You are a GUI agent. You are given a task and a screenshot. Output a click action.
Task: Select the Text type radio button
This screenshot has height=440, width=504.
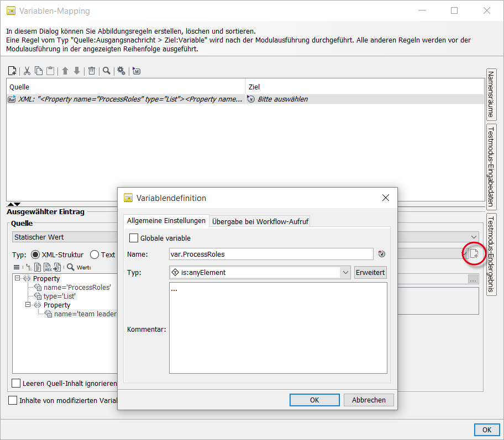click(95, 255)
